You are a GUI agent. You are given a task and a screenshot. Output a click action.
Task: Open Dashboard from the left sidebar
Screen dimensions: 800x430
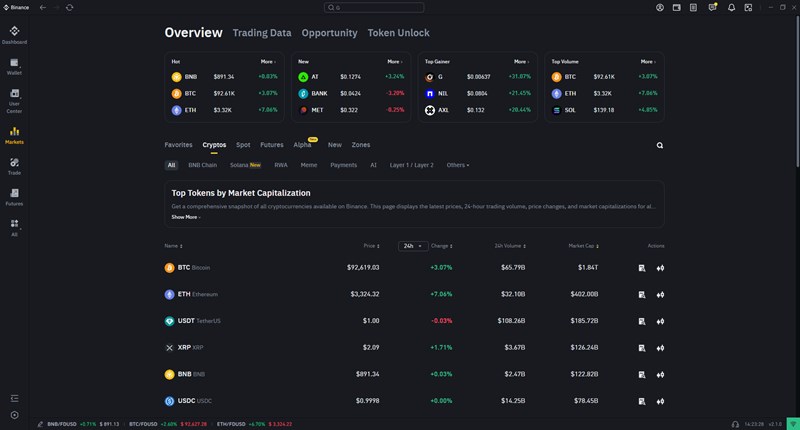pos(14,35)
